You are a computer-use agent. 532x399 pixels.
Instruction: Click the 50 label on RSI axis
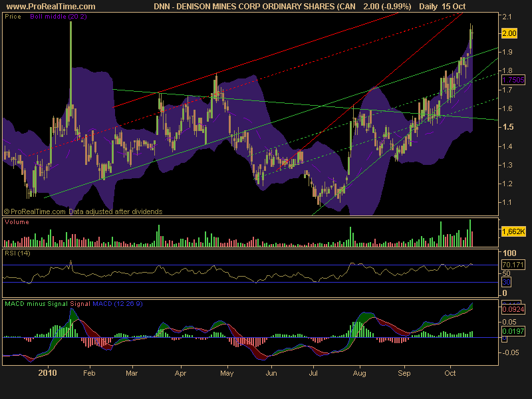(506, 273)
